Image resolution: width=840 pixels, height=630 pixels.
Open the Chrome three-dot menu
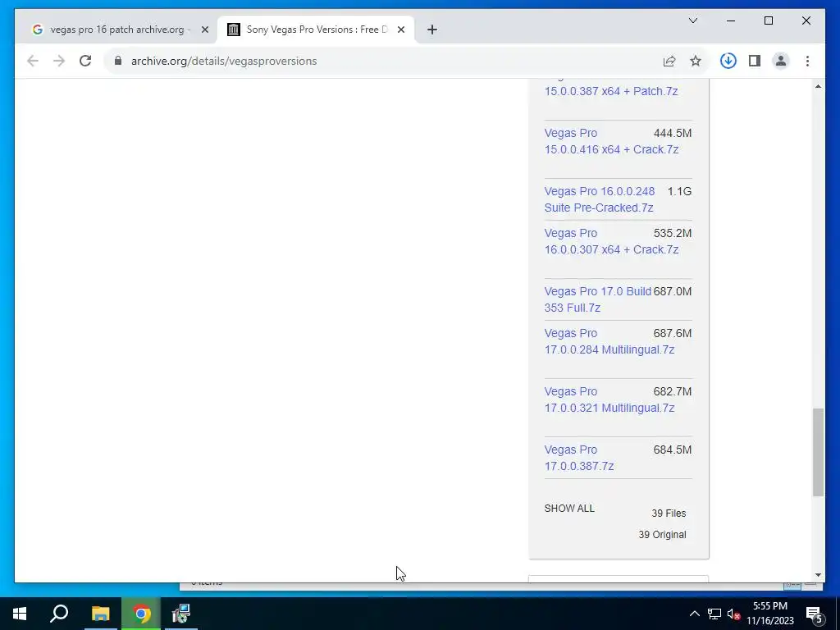coord(807,61)
